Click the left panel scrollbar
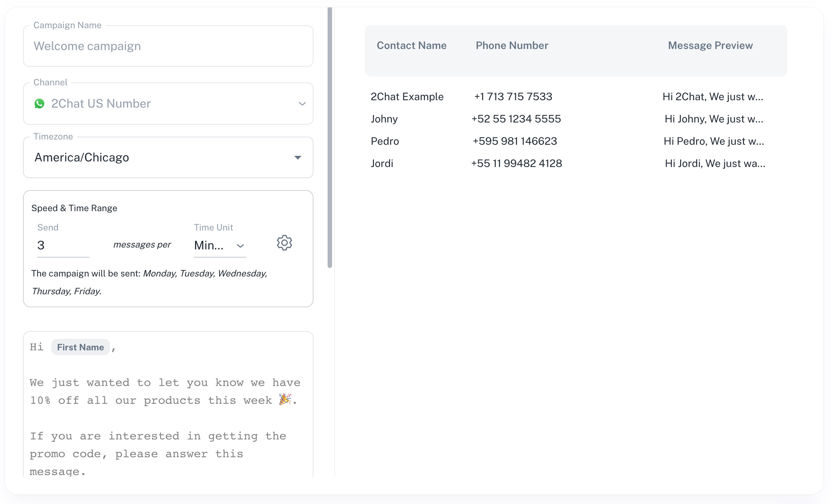Screen dimensions: 832x504 pos(329,137)
